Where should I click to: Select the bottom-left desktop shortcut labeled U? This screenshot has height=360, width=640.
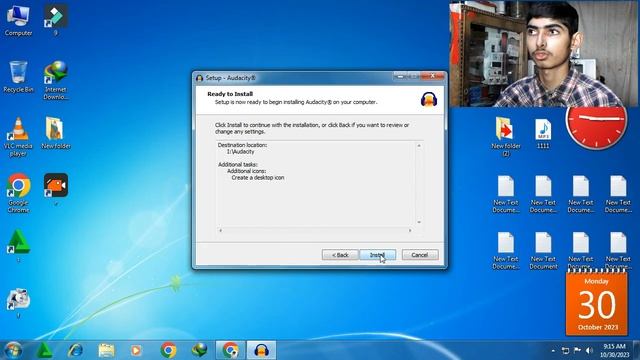[18, 303]
